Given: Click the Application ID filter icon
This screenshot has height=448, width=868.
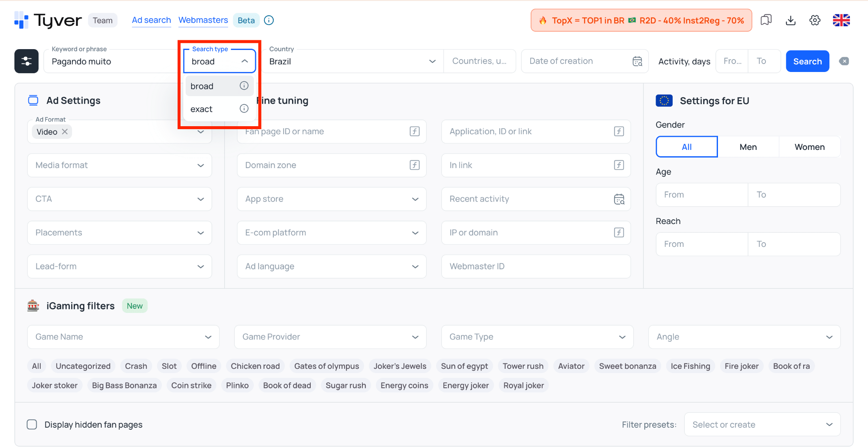Looking at the screenshot, I should [619, 131].
